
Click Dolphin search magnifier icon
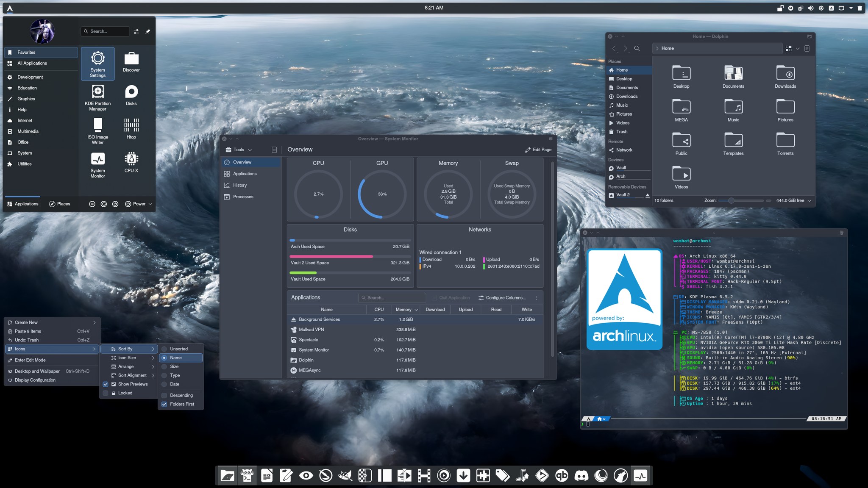coord(637,48)
